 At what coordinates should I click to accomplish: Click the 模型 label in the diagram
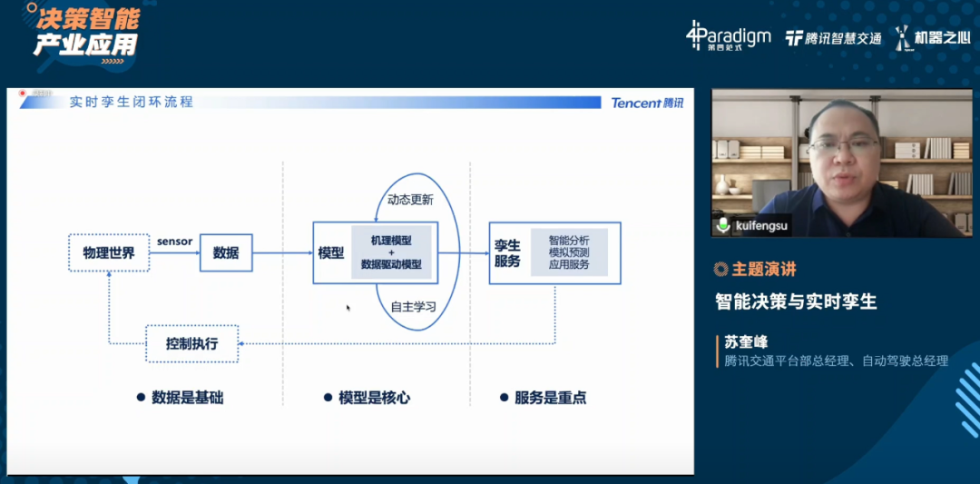point(331,252)
